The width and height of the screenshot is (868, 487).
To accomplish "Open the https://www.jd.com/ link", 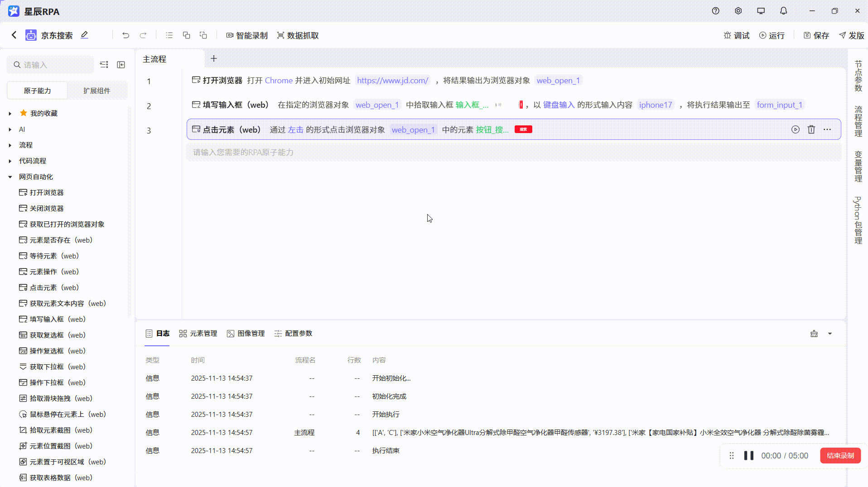I will [392, 80].
